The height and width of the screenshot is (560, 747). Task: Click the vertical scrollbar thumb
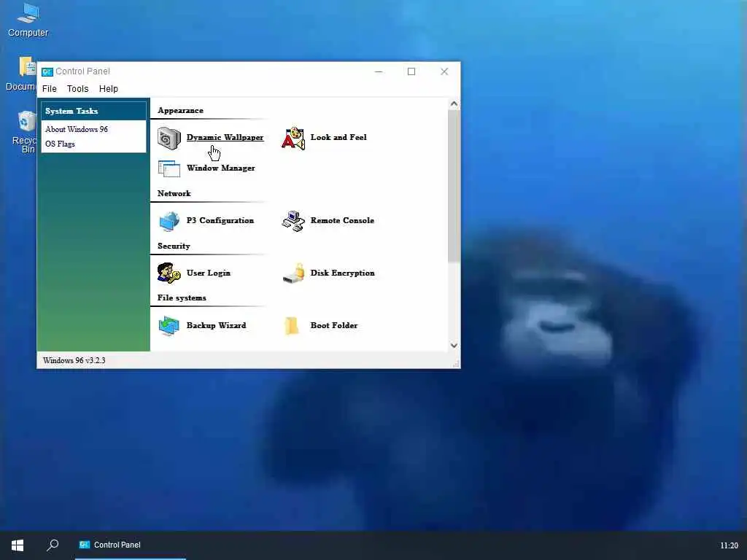[454, 186]
